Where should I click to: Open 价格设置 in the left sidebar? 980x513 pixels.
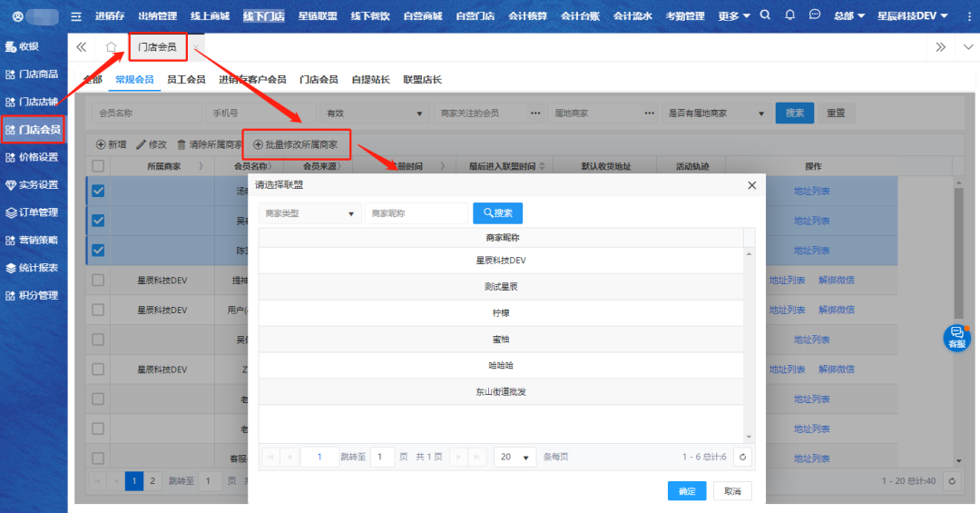click(x=34, y=157)
